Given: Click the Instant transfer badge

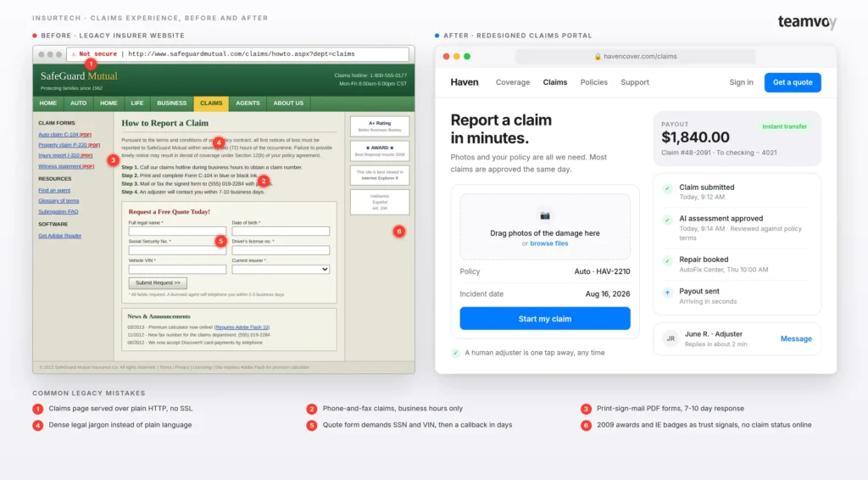Looking at the screenshot, I should coord(784,126).
